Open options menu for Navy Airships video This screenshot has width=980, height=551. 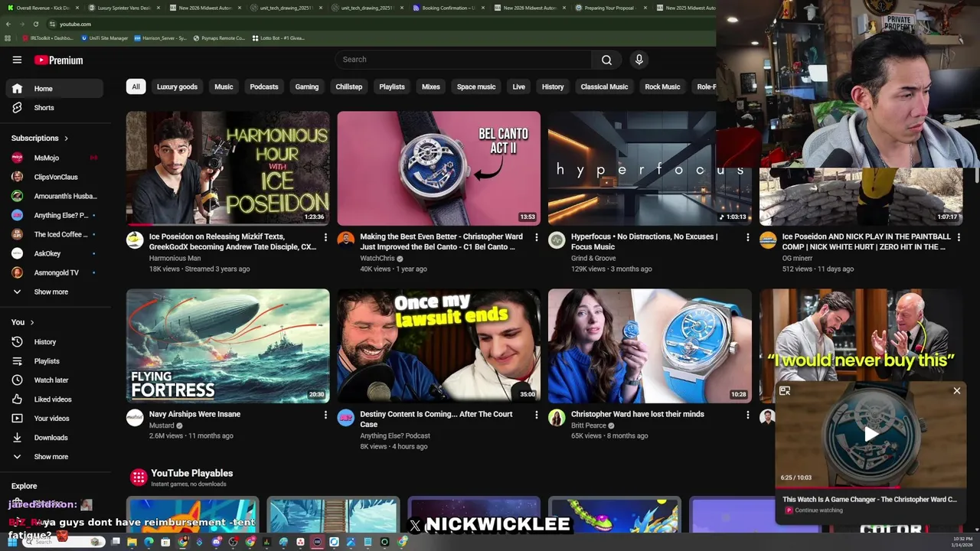point(325,415)
